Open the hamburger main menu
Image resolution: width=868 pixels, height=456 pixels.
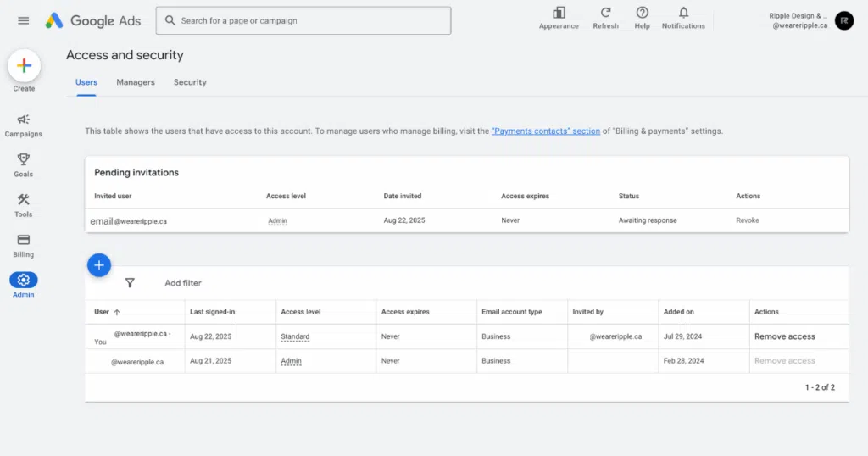pos(23,20)
